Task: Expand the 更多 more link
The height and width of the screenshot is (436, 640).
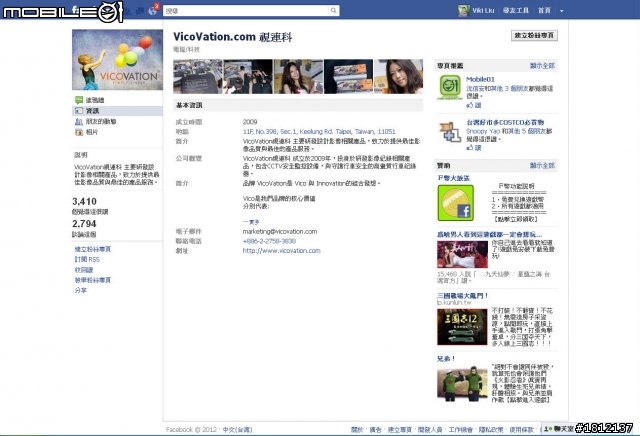Action: 251,222
